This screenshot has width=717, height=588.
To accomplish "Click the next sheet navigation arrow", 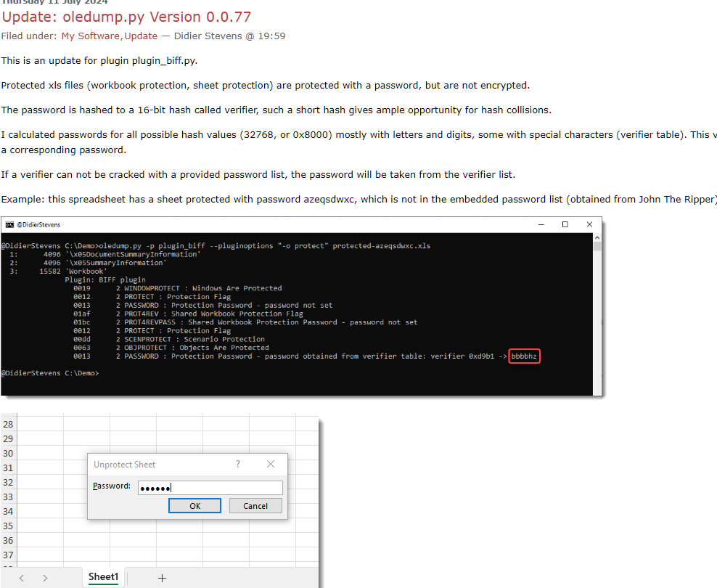I will pos(45,578).
